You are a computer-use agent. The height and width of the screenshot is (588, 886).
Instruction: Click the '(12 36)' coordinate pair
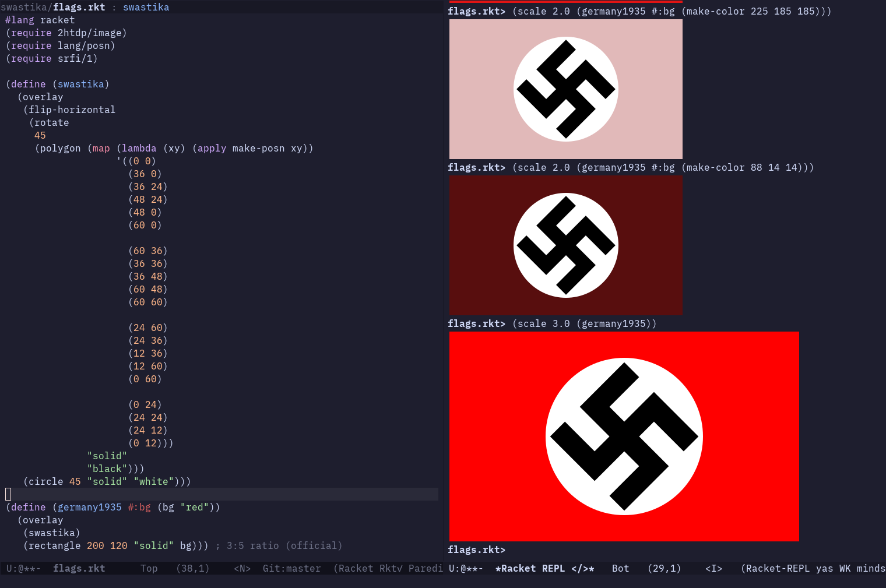pyautogui.click(x=148, y=353)
